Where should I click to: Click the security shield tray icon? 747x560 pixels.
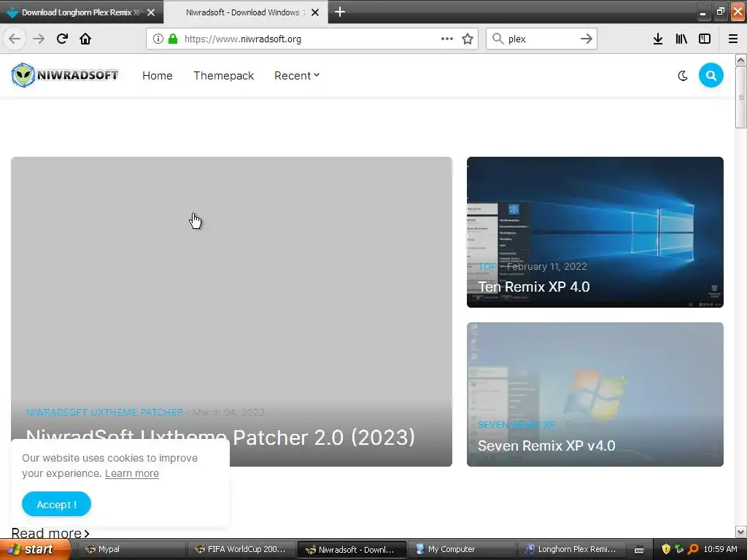tap(666, 549)
